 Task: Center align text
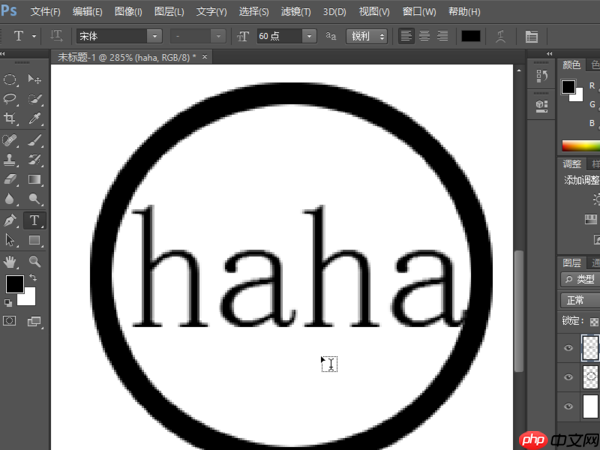pyautogui.click(x=424, y=36)
